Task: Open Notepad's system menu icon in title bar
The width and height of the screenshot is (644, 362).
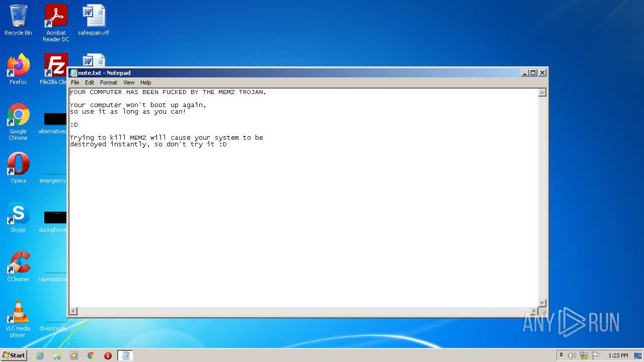Action: [x=73, y=73]
